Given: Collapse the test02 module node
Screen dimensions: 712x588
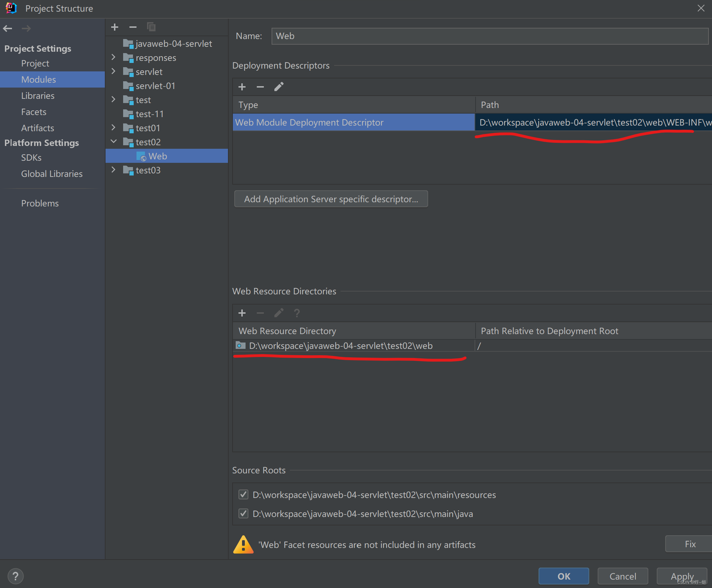Looking at the screenshot, I should (113, 142).
